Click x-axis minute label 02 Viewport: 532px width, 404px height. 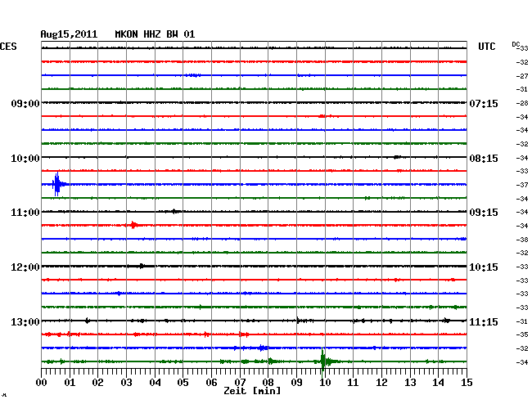pyautogui.click(x=97, y=382)
